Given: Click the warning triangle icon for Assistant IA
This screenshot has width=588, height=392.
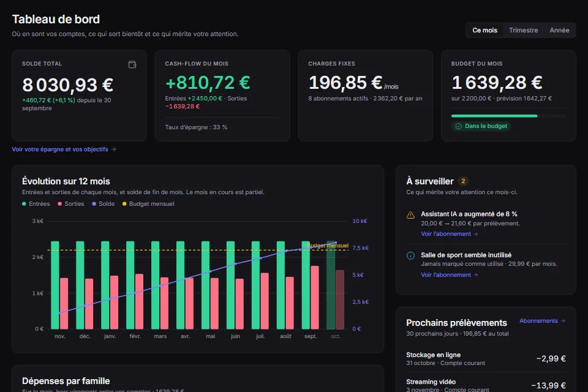Looking at the screenshot, I should pyautogui.click(x=410, y=215).
